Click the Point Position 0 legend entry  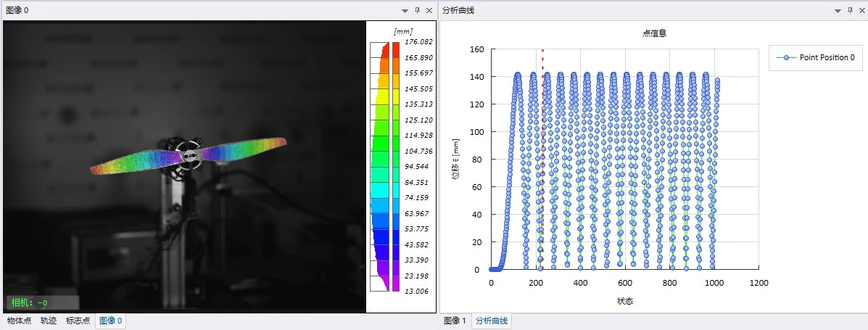tap(815, 57)
